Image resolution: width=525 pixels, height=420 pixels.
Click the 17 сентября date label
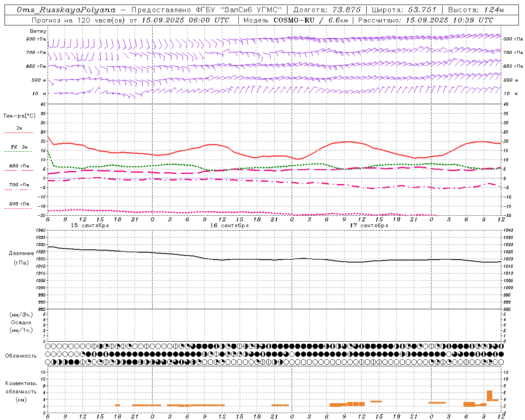point(369,226)
